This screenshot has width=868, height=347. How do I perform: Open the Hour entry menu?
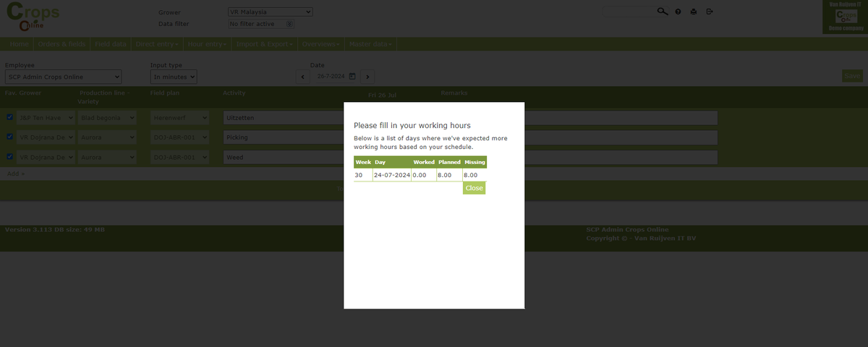click(x=208, y=44)
